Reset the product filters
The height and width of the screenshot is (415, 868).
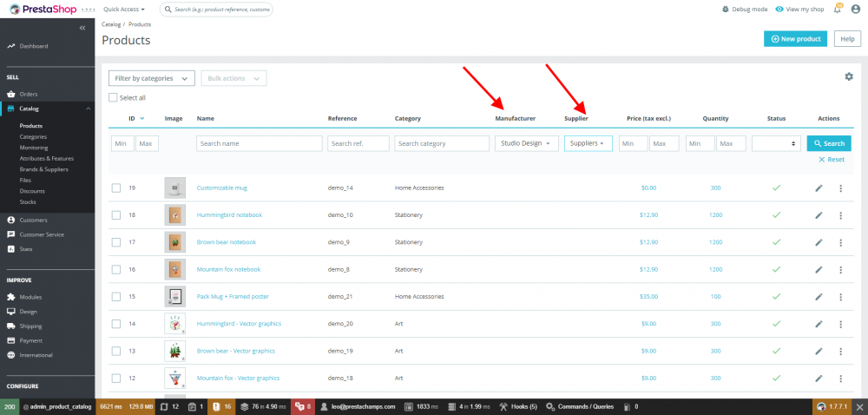tap(832, 160)
